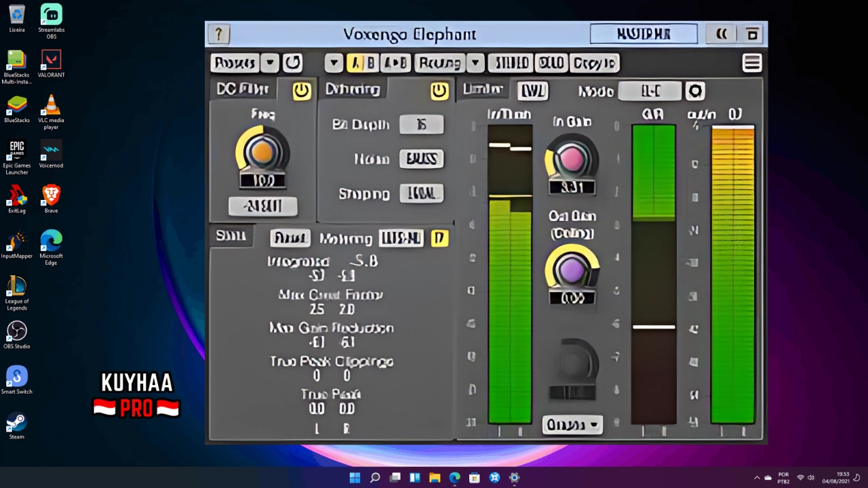This screenshot has height=488, width=868.
Task: Switch to the Stats tab
Action: coord(231,236)
